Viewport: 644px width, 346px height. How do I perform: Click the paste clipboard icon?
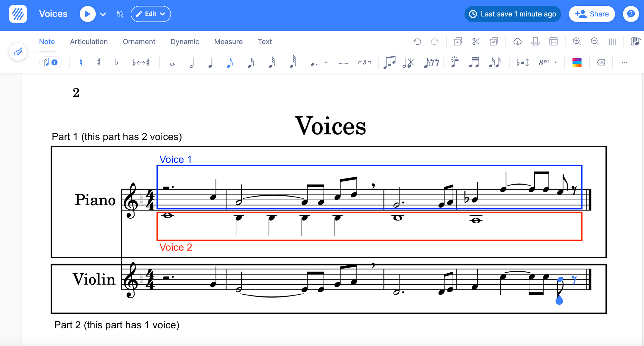[494, 41]
